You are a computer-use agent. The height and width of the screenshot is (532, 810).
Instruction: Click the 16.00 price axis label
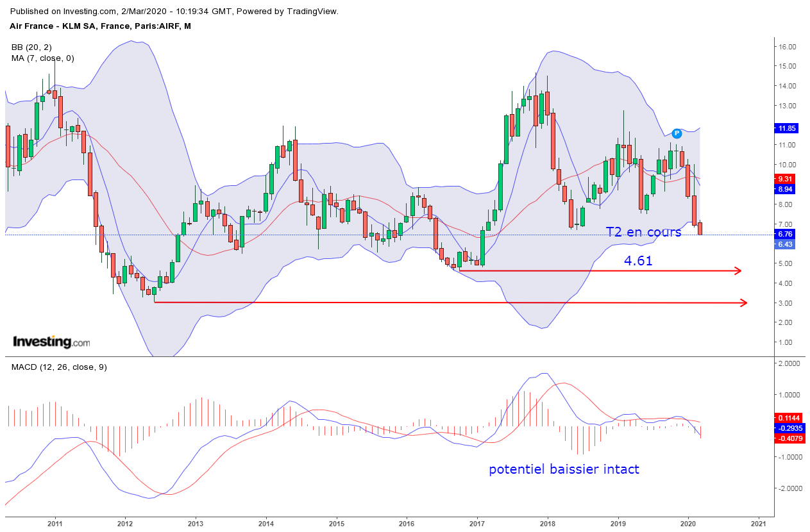coord(787,47)
